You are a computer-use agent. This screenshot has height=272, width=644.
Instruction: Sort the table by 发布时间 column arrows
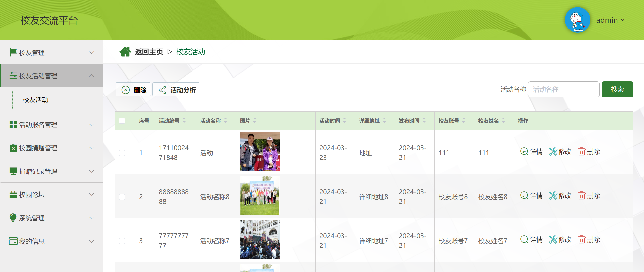pyautogui.click(x=424, y=121)
